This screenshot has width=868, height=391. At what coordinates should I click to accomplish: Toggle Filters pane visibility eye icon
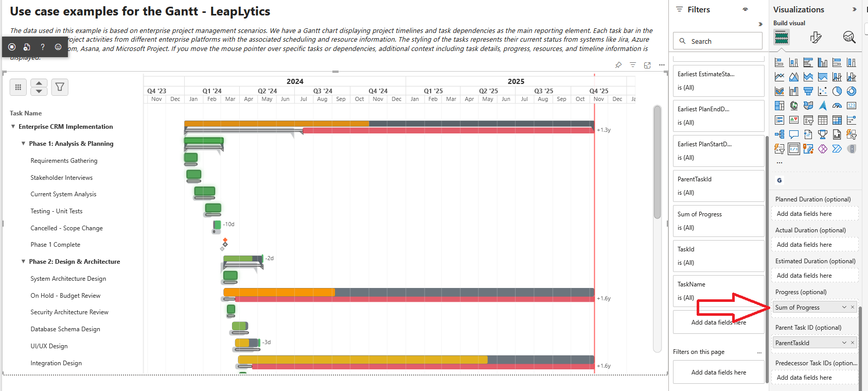tap(745, 10)
